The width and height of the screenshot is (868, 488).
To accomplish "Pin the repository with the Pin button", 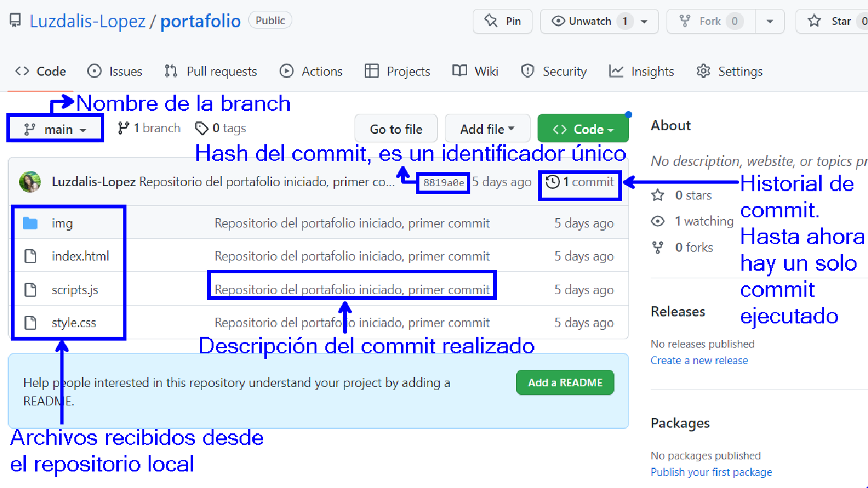I will point(503,21).
